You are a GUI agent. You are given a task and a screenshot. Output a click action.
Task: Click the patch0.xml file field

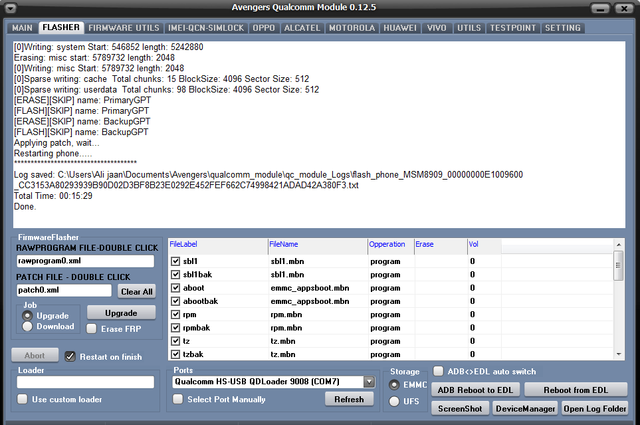coord(64,290)
